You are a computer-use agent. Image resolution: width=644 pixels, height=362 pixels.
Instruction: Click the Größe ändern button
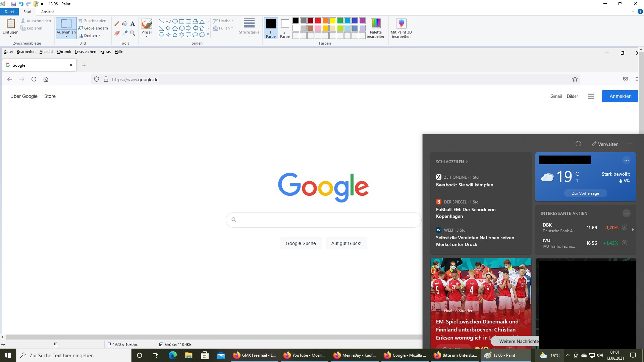tap(94, 28)
